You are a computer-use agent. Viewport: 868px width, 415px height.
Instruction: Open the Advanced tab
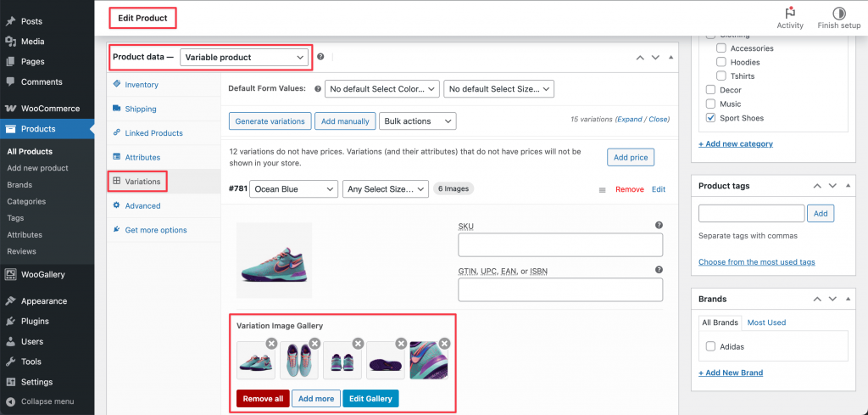(x=142, y=205)
